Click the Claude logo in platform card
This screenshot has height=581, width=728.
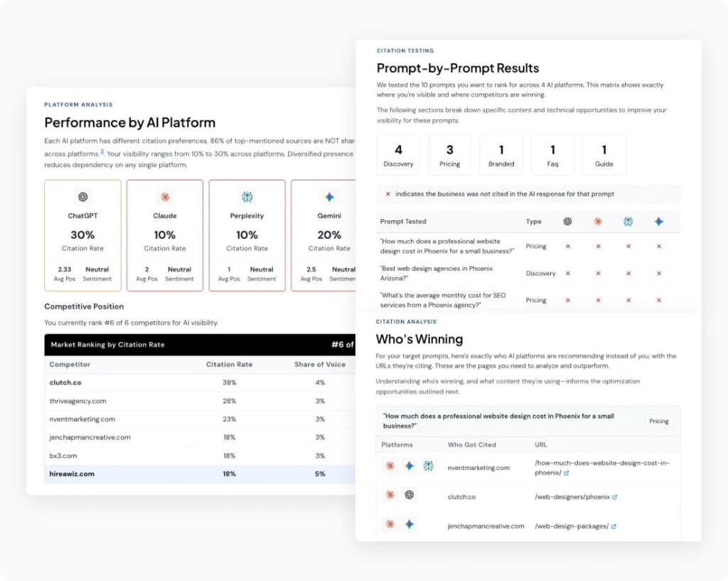pos(165,197)
